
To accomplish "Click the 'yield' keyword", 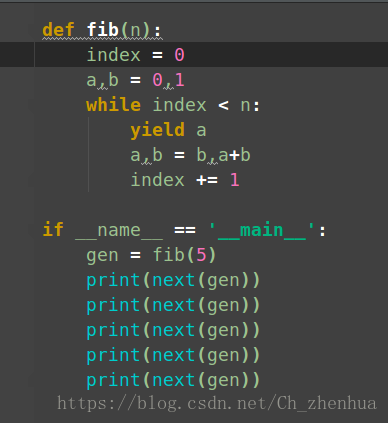I will coord(157,130).
